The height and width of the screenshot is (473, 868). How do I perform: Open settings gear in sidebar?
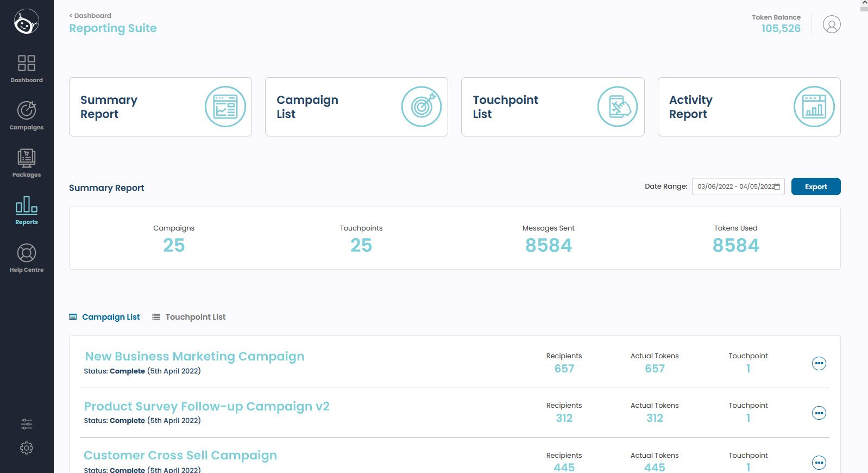coord(27,448)
